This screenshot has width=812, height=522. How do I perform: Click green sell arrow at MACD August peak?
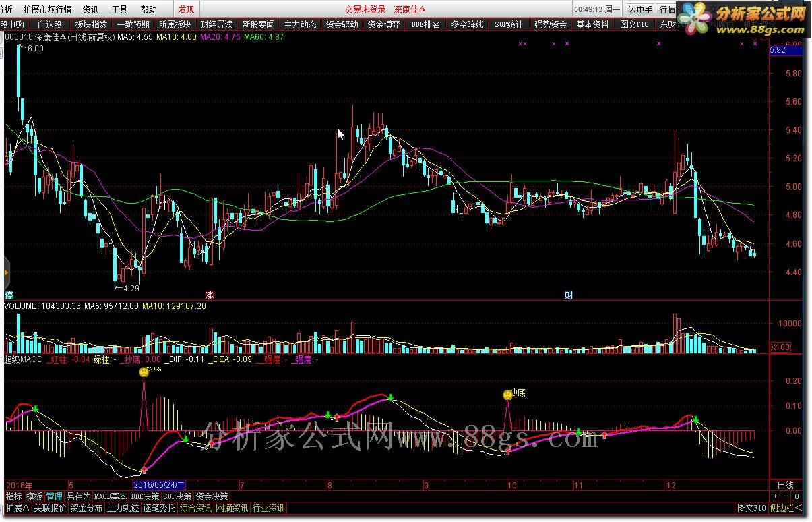(391, 397)
